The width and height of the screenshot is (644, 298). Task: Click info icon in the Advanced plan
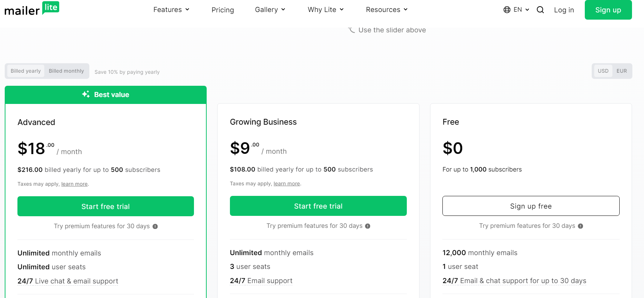[x=155, y=226]
